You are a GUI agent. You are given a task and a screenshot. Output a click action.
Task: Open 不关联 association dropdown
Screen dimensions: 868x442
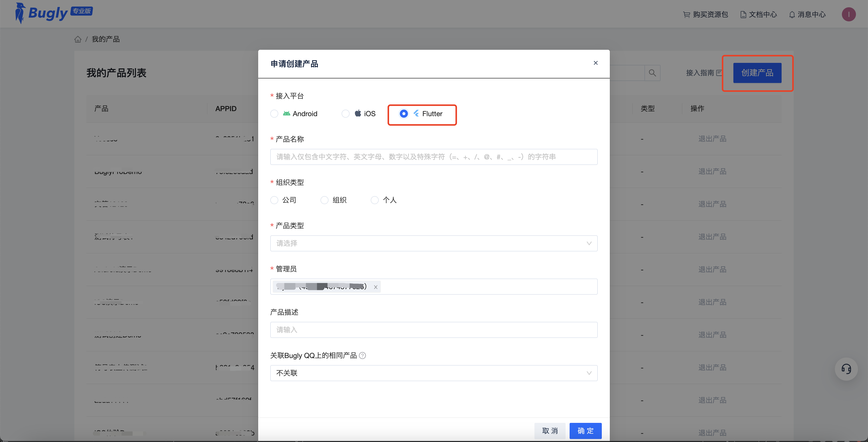click(x=434, y=373)
